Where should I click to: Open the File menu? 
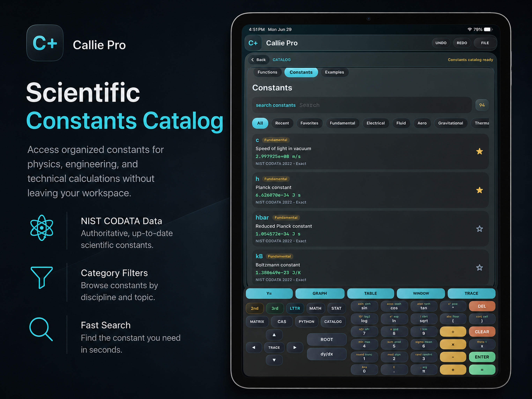coord(485,43)
